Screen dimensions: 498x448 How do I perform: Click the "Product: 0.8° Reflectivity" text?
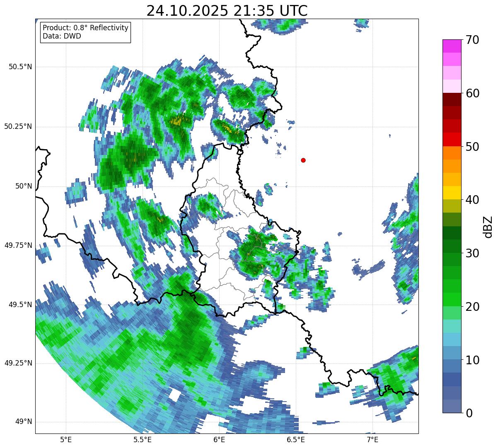pyautogui.click(x=86, y=28)
